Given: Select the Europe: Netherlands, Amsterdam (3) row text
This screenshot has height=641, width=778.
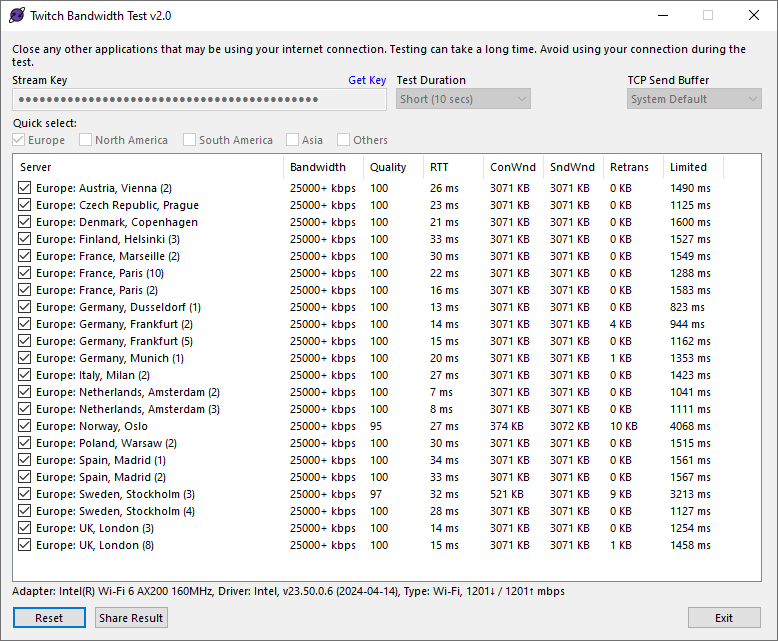Looking at the screenshot, I should point(128,409).
